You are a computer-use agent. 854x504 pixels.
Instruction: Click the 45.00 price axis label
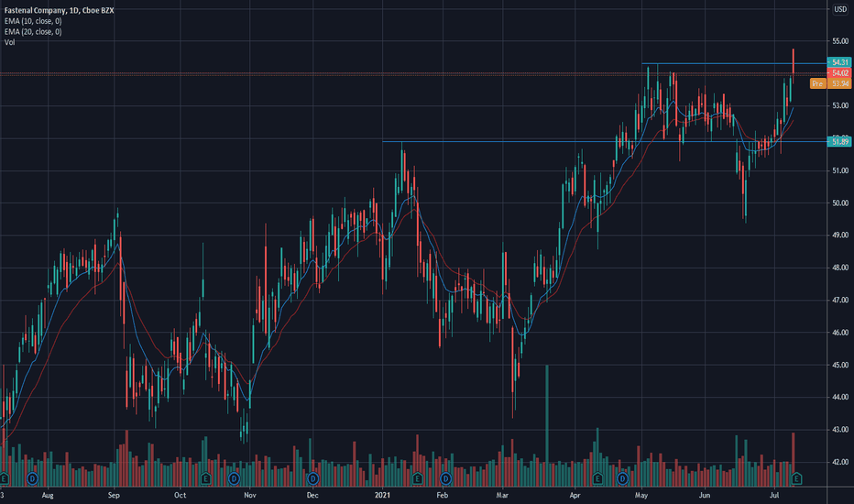coord(840,365)
